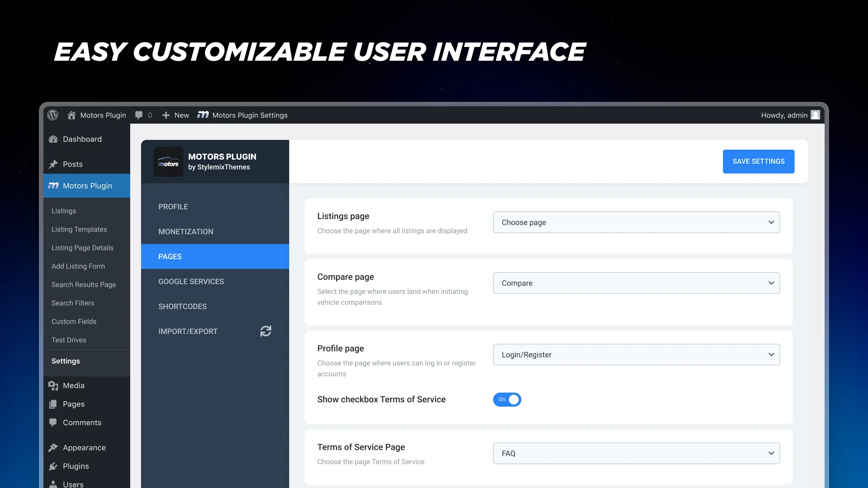The width and height of the screenshot is (868, 488).
Task: Click the Save Settings button
Action: (x=758, y=162)
